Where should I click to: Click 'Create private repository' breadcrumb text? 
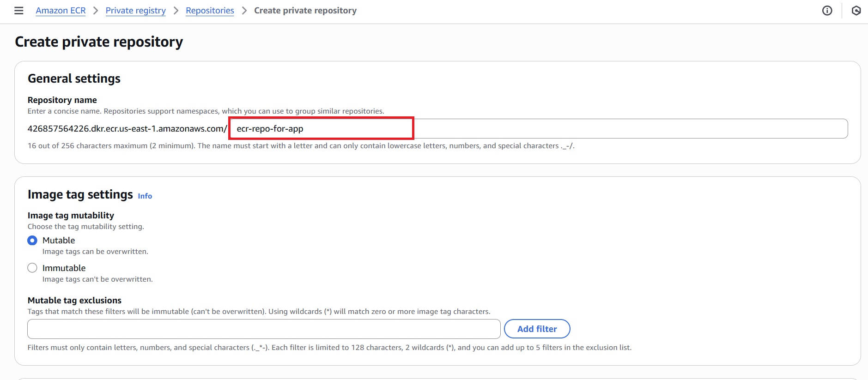(x=305, y=11)
